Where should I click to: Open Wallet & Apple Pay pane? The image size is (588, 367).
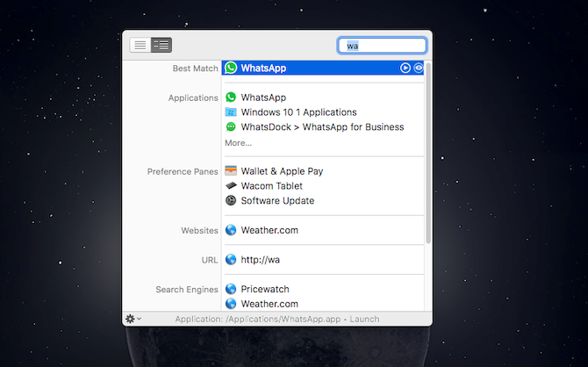pyautogui.click(x=282, y=171)
